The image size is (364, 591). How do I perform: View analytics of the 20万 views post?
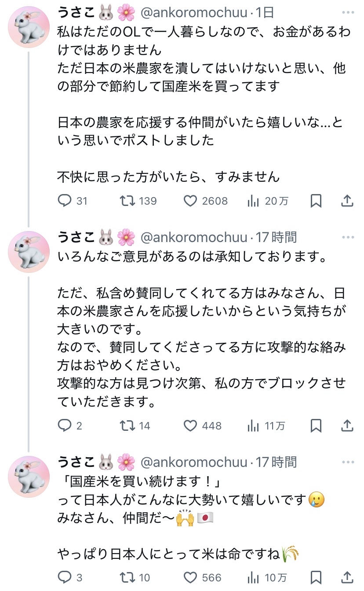tap(253, 201)
